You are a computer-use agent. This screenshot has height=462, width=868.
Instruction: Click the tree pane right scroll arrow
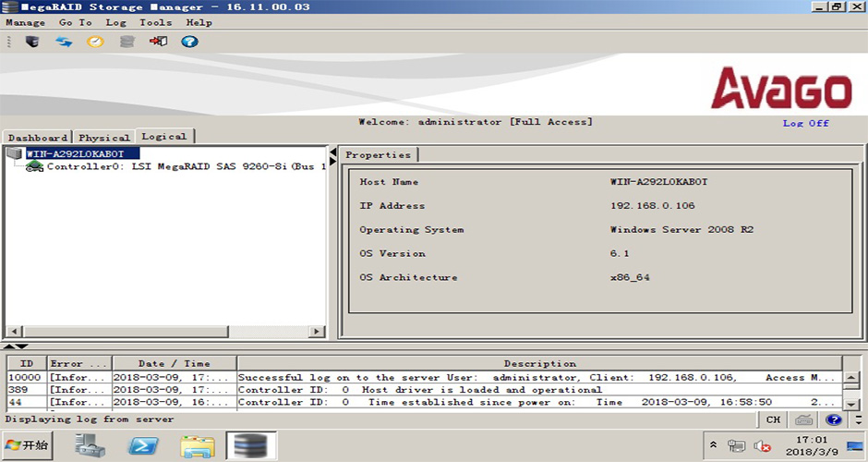[x=317, y=332]
